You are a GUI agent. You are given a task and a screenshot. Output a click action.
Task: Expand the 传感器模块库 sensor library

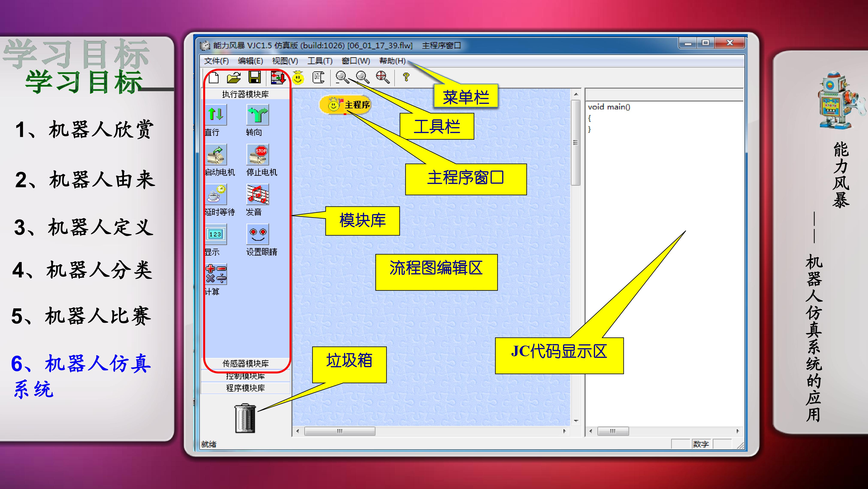pos(246,363)
